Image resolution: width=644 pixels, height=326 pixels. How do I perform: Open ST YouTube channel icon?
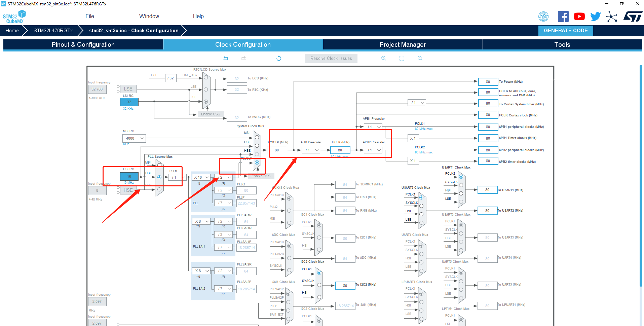(579, 16)
